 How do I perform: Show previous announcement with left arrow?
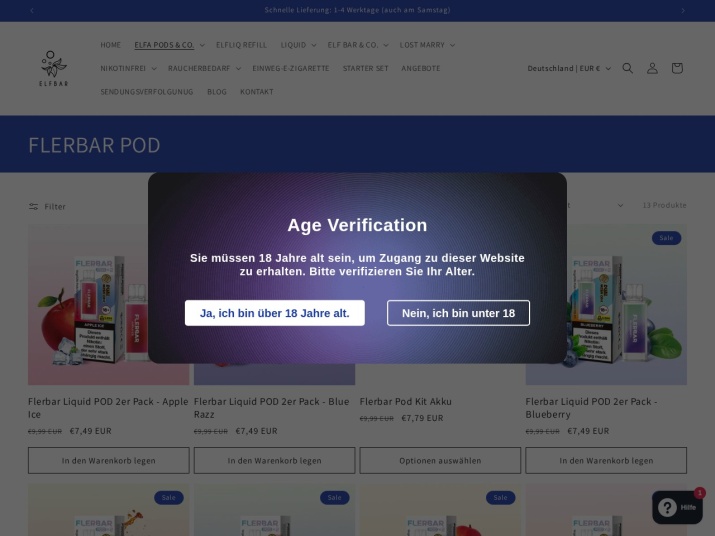tap(32, 10)
